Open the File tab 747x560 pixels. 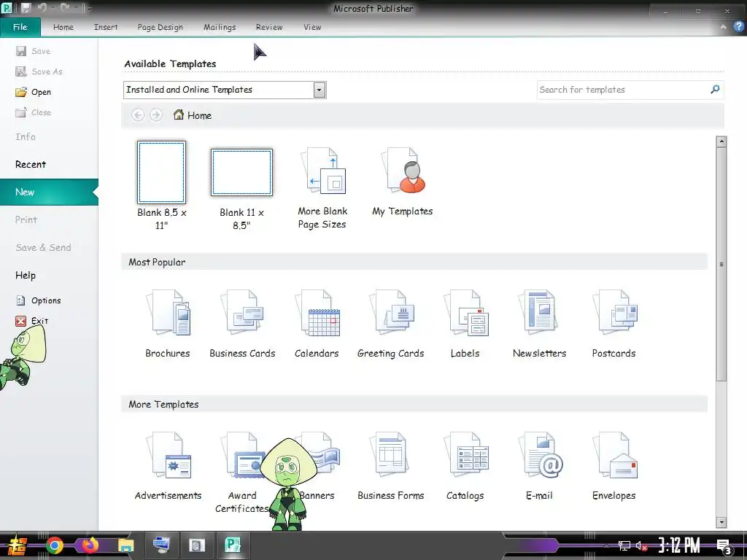coord(20,27)
